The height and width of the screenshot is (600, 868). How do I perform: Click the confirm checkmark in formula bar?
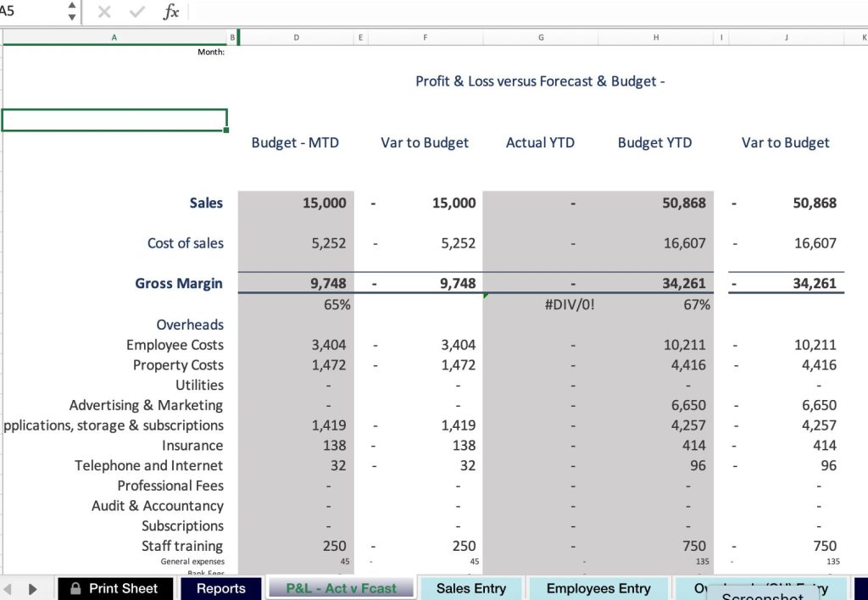pos(137,12)
